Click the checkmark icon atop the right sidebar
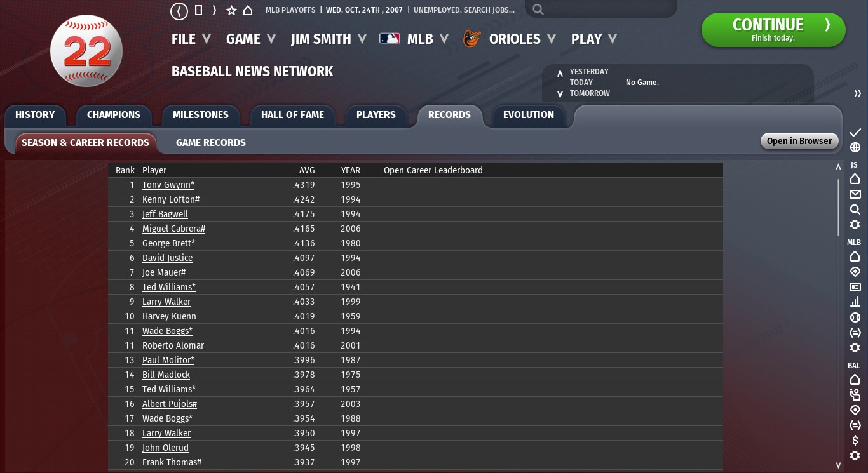868x473 pixels. tap(855, 132)
